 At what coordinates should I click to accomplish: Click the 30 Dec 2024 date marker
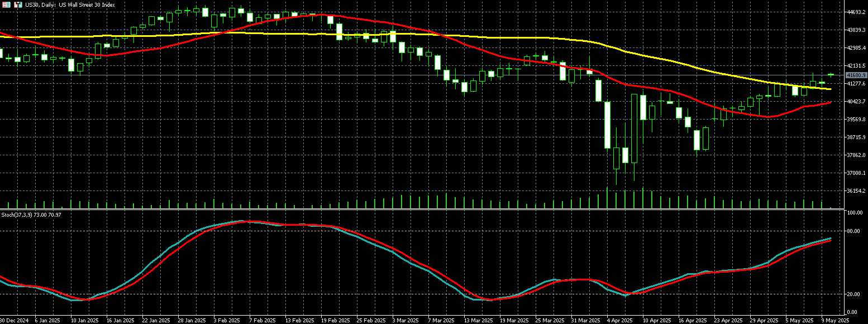click(13, 321)
